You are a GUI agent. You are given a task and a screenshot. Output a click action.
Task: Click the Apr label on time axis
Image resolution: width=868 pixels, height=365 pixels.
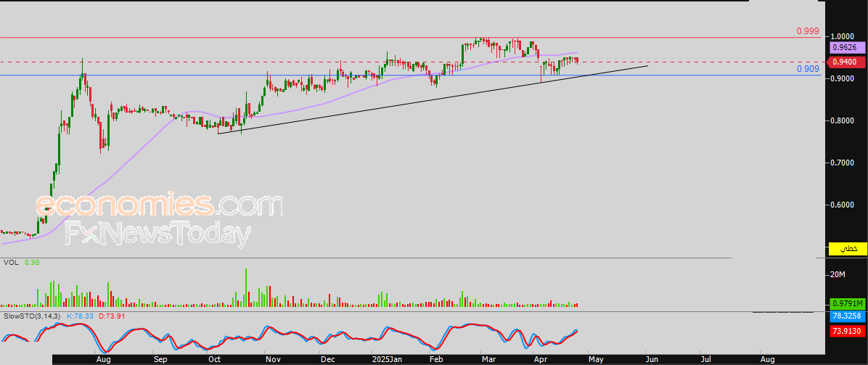[540, 359]
